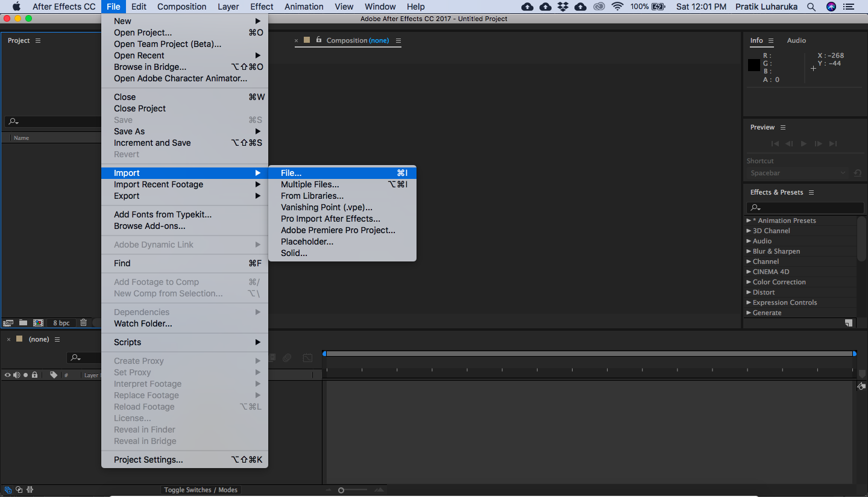Reset the Preview shortcut with the reset icon
This screenshot has height=497, width=868.
(858, 173)
